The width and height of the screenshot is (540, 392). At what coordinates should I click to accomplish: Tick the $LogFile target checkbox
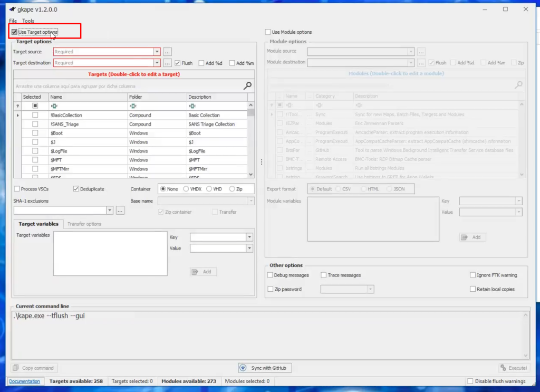[x=35, y=151]
